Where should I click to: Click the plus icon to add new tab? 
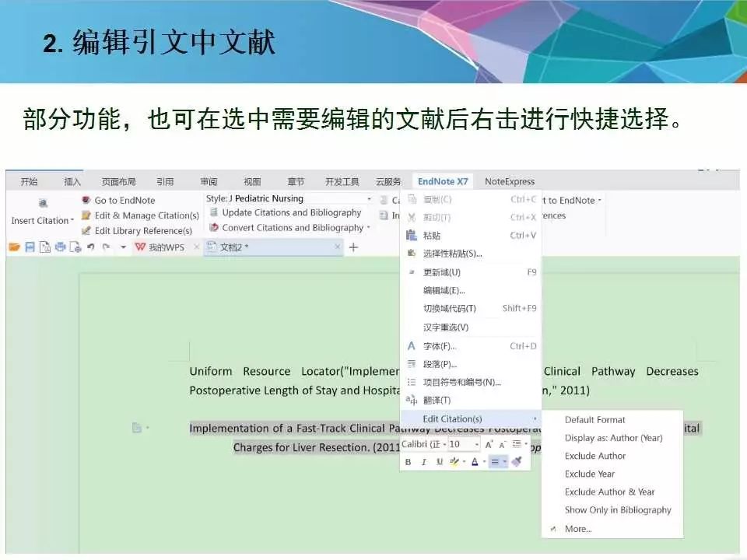click(x=353, y=247)
